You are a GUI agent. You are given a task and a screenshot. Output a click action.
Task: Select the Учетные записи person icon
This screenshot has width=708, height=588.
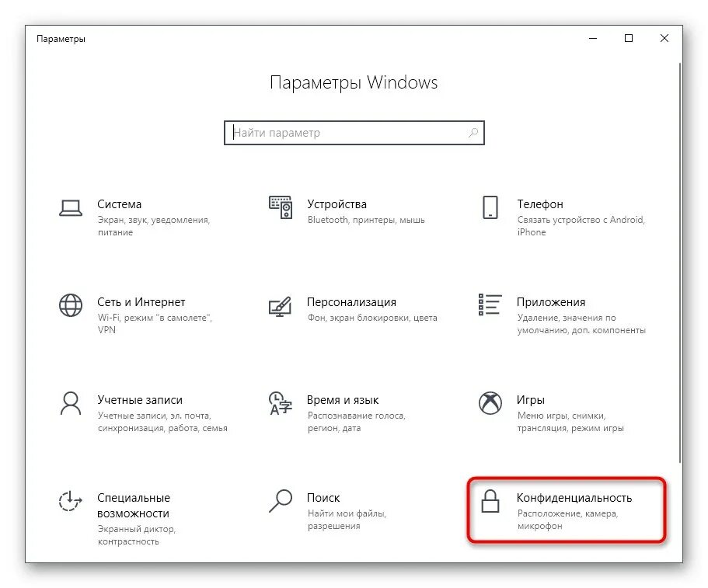[71, 403]
